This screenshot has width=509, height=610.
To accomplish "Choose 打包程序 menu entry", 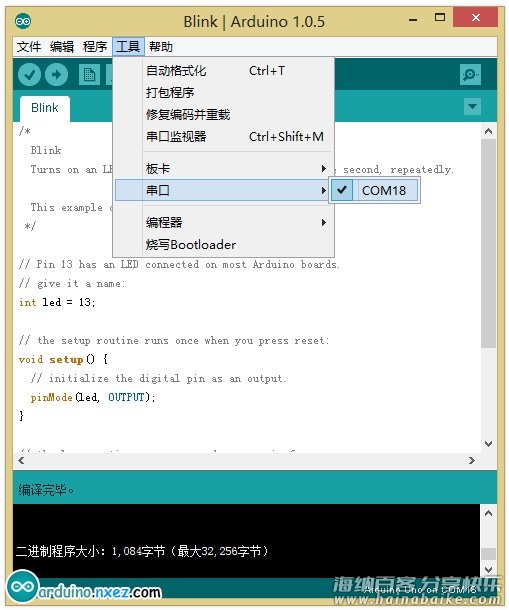I will tap(225, 93).
